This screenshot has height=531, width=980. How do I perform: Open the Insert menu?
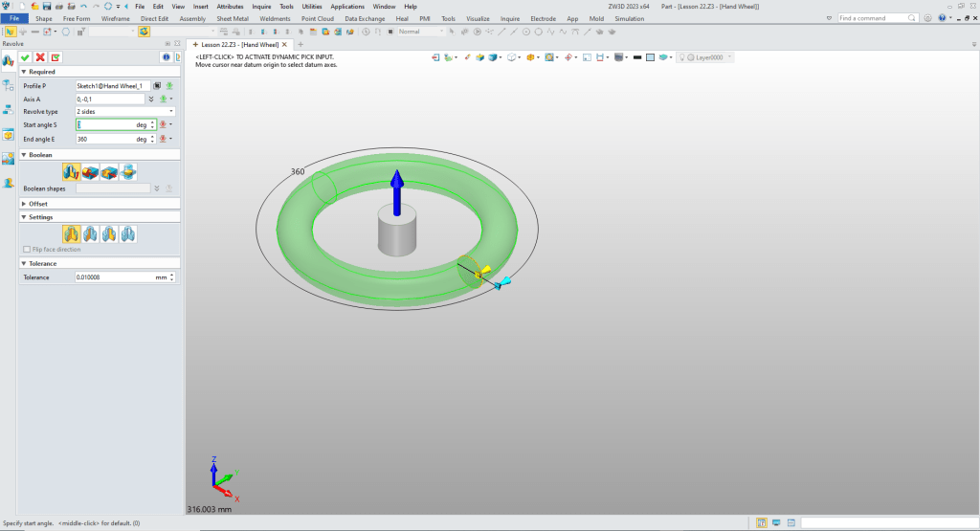[x=200, y=7]
